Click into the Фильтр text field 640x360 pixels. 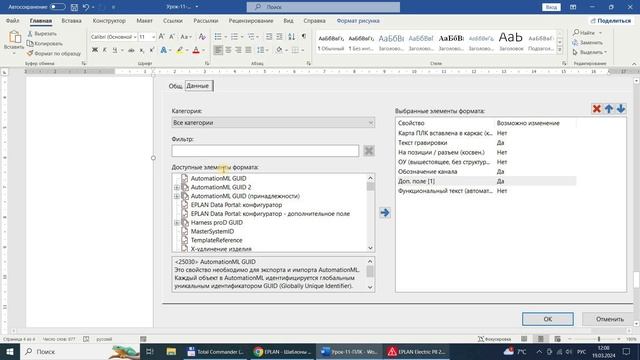click(265, 151)
